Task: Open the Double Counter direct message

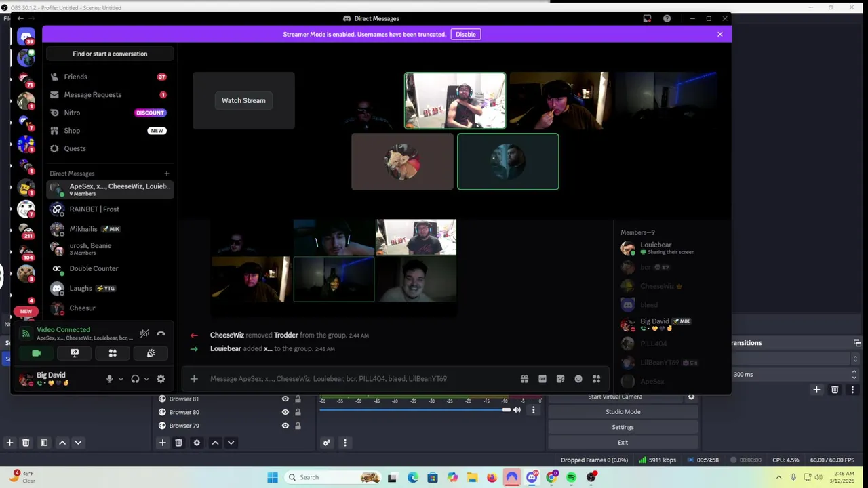Action: [109, 268]
